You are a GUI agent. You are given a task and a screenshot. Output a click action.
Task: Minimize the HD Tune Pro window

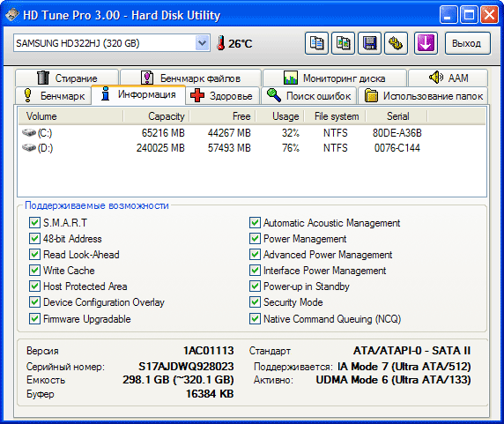tap(448, 15)
